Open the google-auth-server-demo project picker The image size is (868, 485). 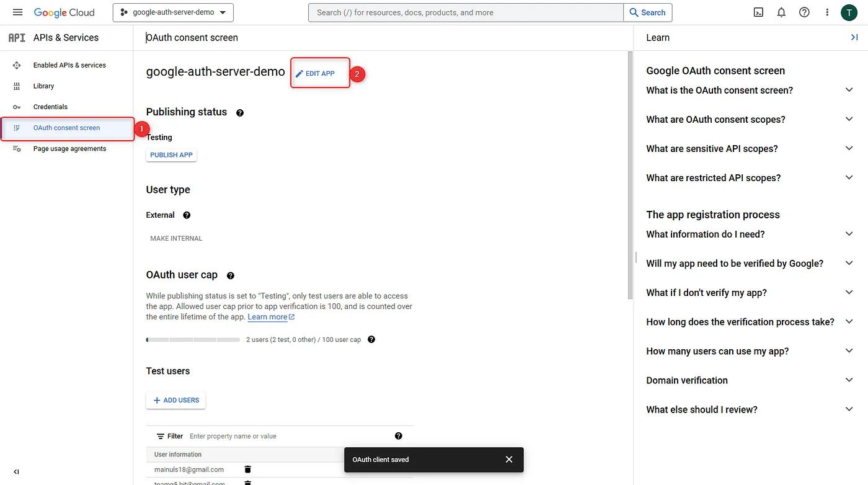coord(173,12)
